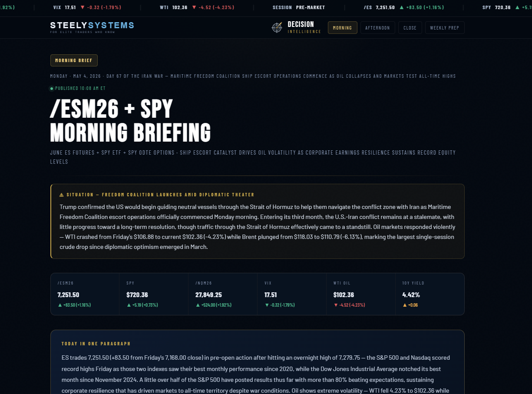Click the Monday May 4, 2026 dateline
This screenshot has width=532, height=394.
point(253,76)
